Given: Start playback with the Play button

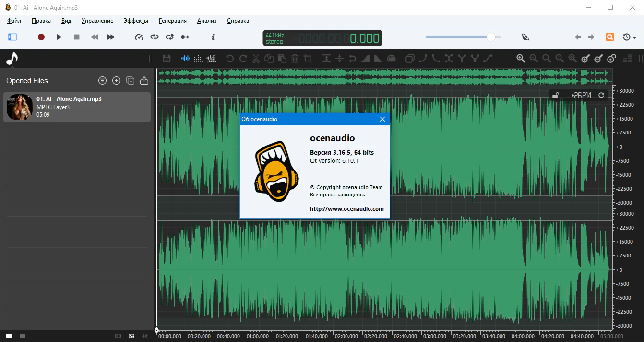Looking at the screenshot, I should 59,37.
